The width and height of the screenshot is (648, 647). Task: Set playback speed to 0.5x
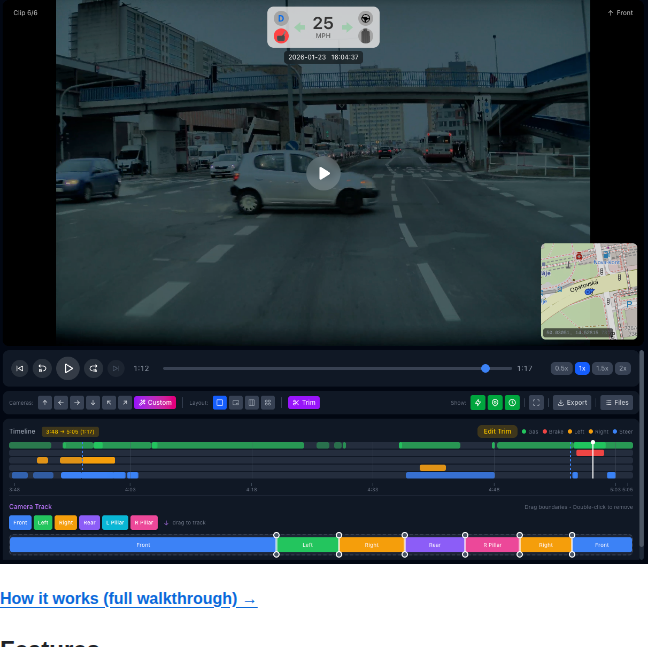561,369
